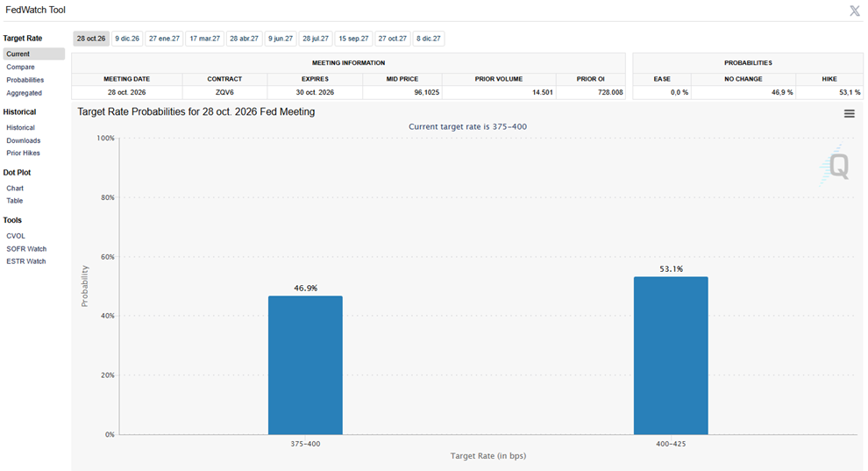Click the 53.1% bar label
The height and width of the screenshot is (471, 868).
(671, 269)
